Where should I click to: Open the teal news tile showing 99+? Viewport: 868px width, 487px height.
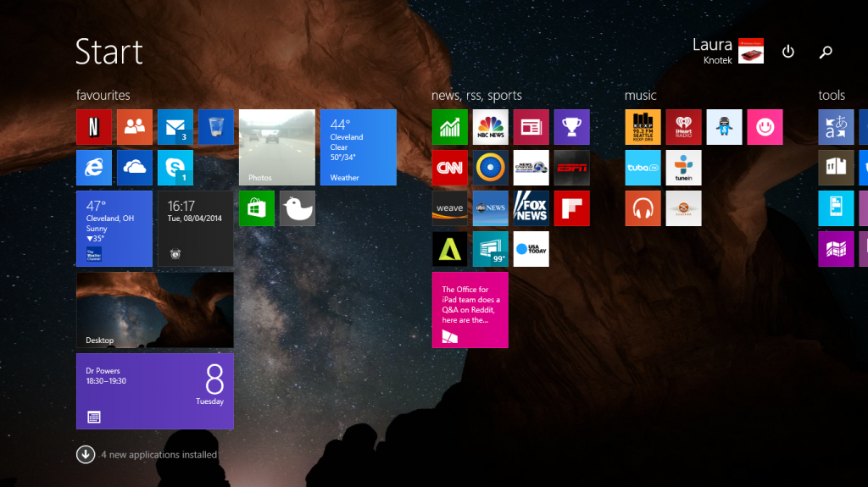tap(491, 249)
